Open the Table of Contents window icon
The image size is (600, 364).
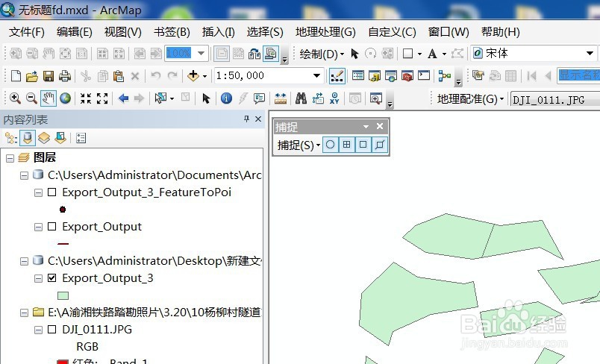point(357,75)
